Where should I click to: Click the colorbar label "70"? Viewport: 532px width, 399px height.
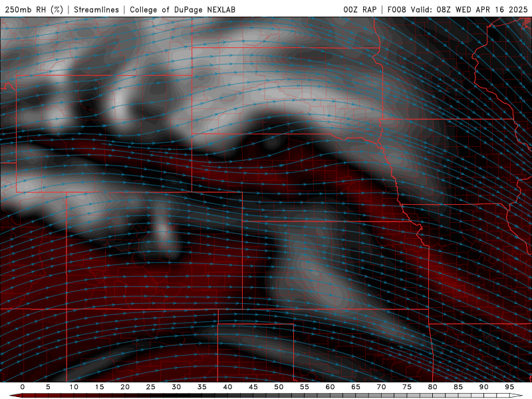click(x=381, y=387)
